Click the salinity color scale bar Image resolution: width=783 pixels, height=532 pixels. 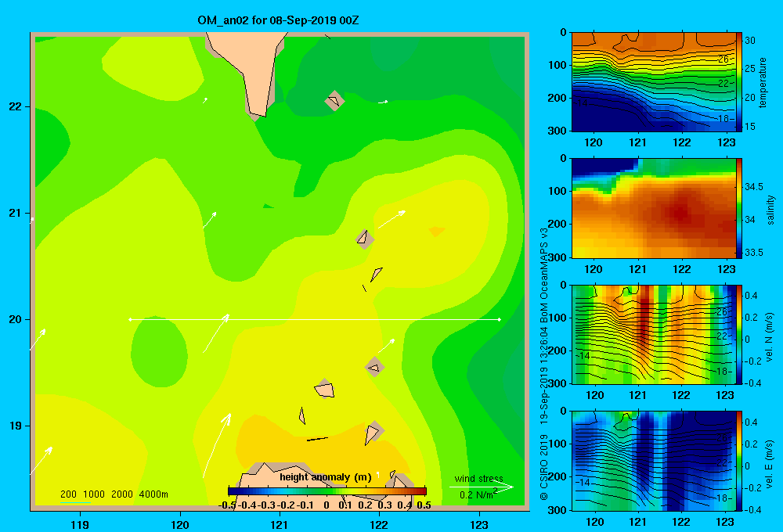739,208
